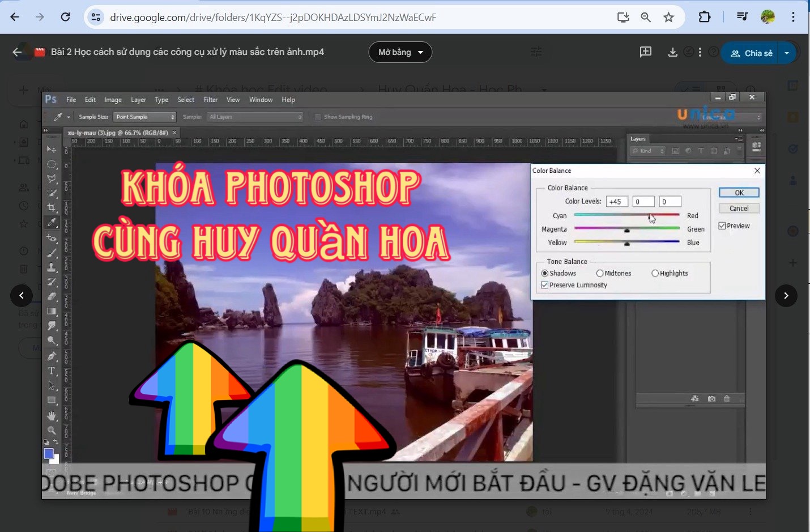Expand share options arrow beside Chia sẻ

click(x=787, y=53)
